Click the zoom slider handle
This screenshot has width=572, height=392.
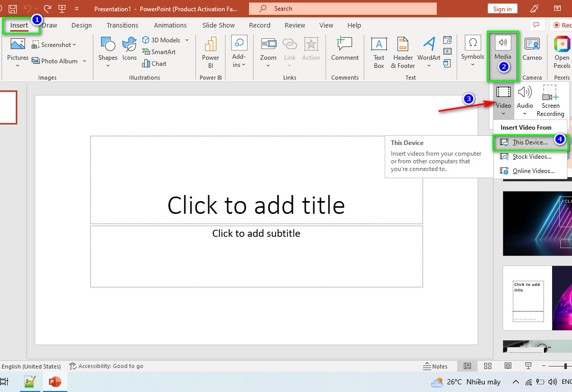(x=565, y=366)
